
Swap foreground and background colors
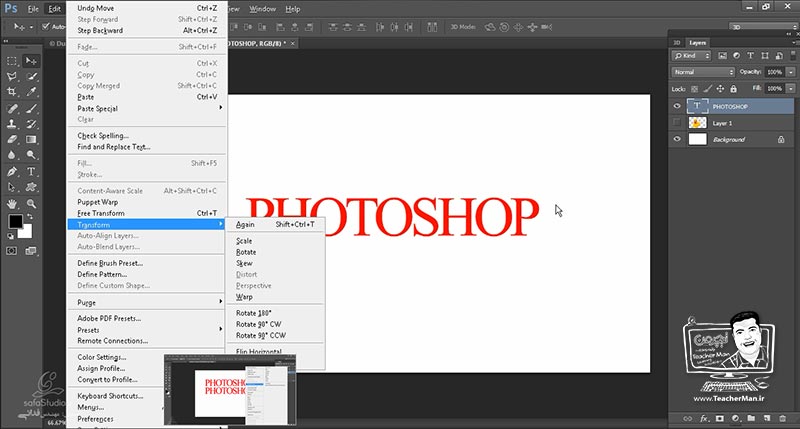pos(30,216)
